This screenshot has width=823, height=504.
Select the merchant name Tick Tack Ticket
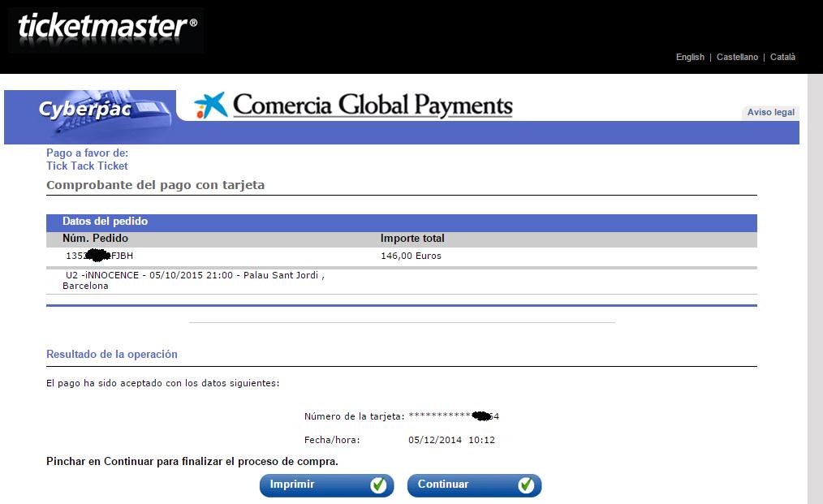pyautogui.click(x=87, y=166)
